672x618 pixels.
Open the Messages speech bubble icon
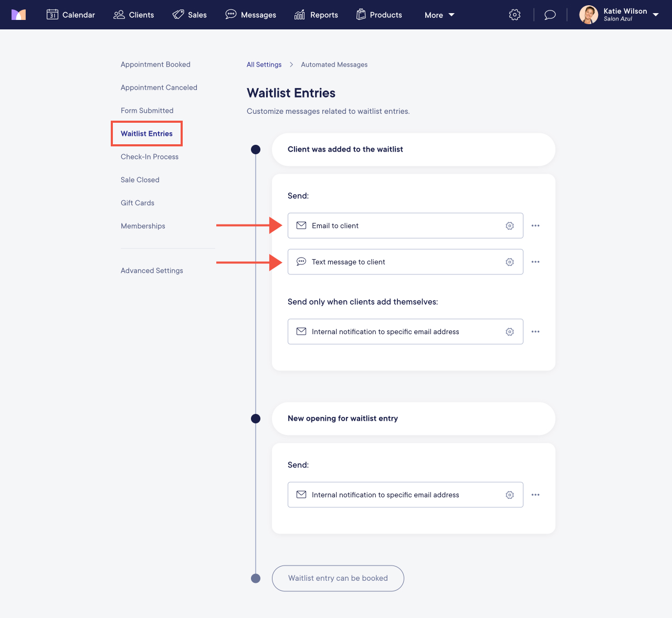click(230, 14)
